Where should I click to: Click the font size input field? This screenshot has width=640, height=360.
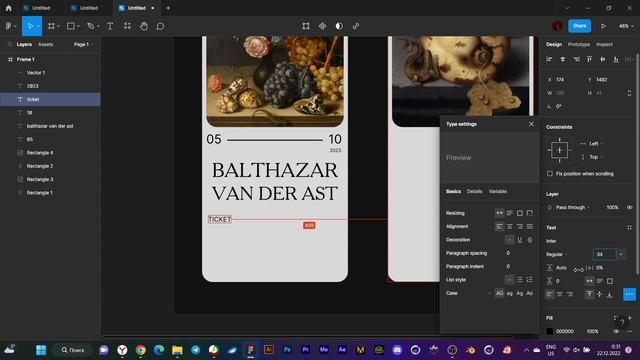604,254
